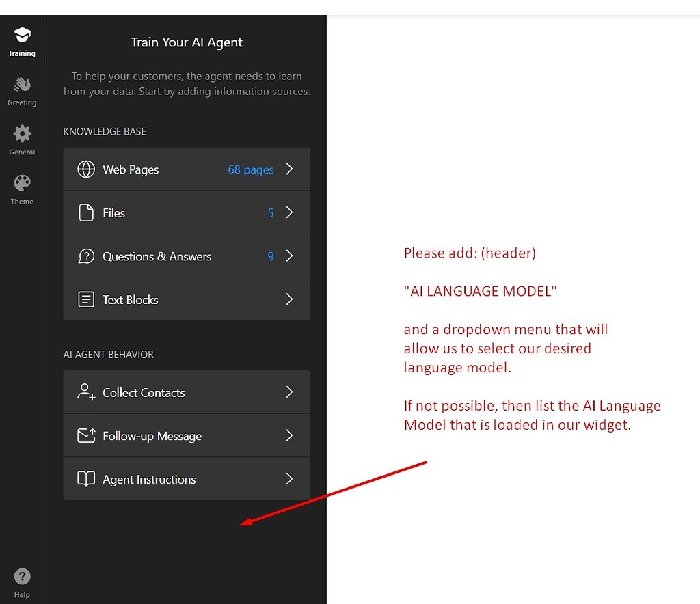Select the Theme palette icon
This screenshot has width=700, height=604.
point(22,182)
